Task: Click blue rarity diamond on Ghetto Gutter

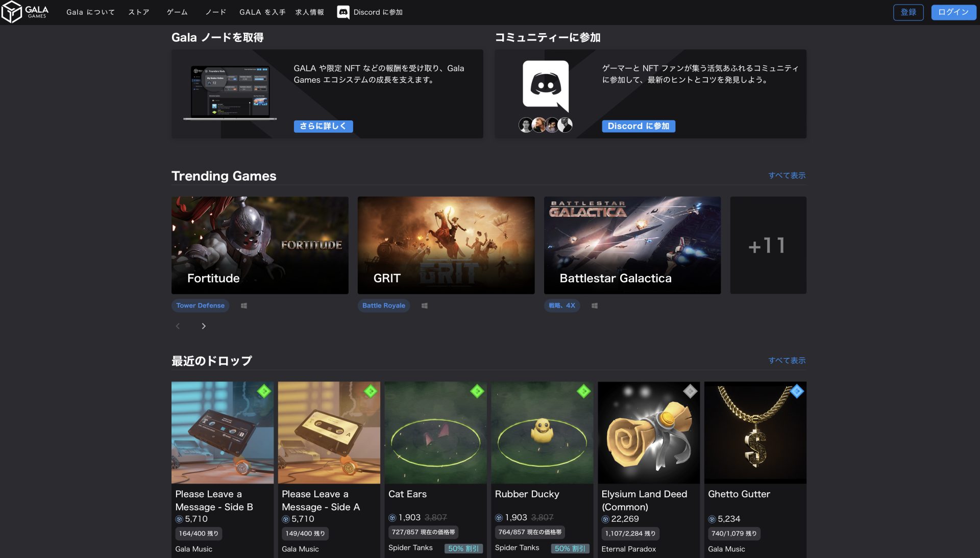Action: [797, 391]
